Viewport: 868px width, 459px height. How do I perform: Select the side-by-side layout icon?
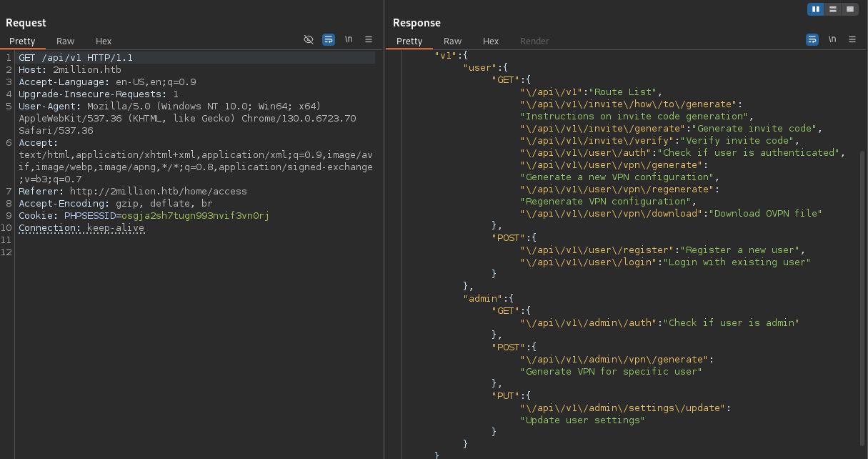816,9
